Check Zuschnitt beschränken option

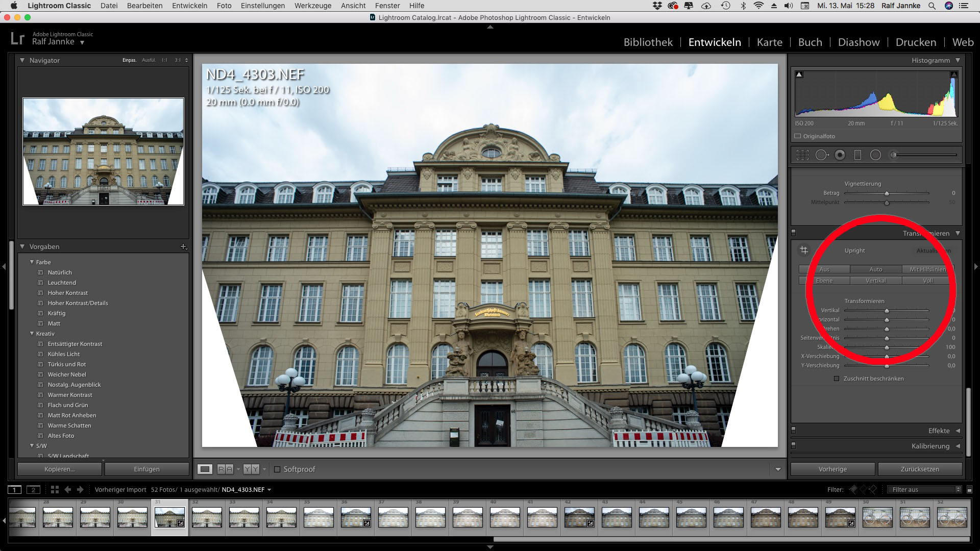(836, 379)
